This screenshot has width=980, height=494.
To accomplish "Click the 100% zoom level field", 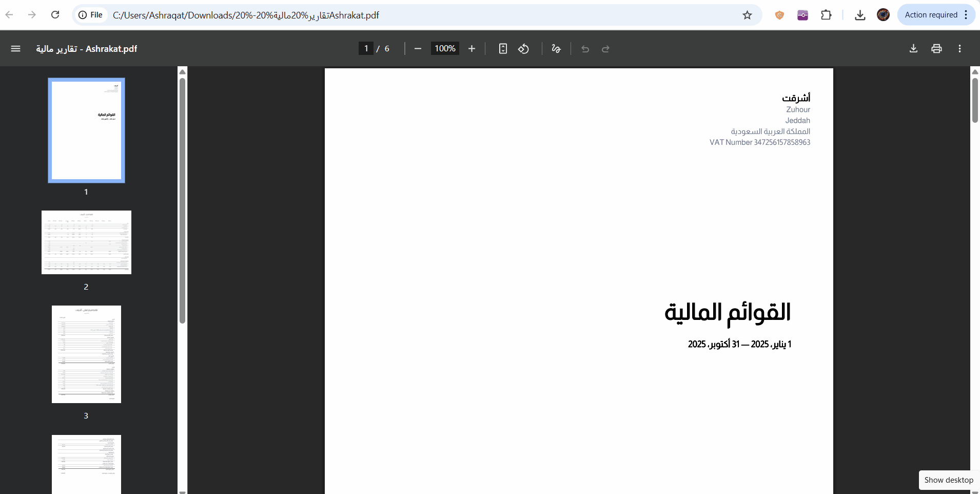I will coord(445,49).
